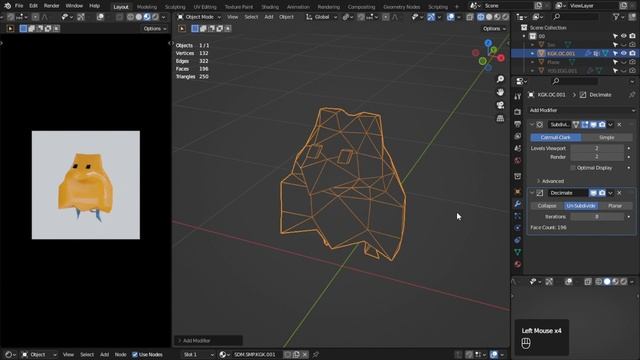Open the Material properties tab icon

518,264
